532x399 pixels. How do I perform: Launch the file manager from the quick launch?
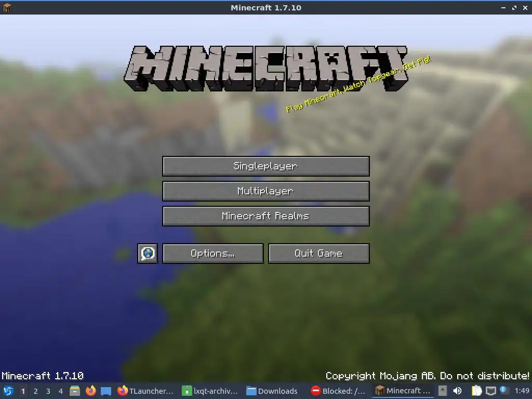(x=75, y=391)
